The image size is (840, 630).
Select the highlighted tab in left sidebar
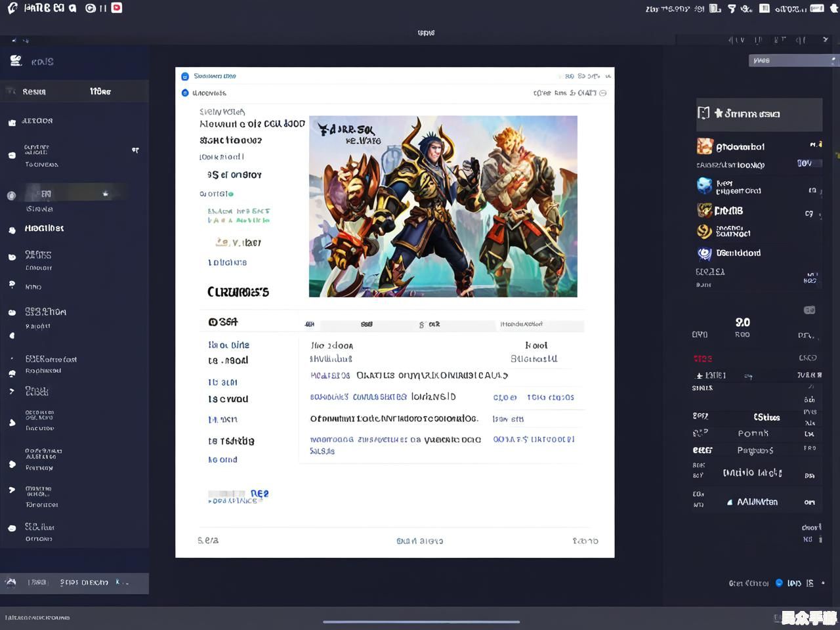pos(74,91)
